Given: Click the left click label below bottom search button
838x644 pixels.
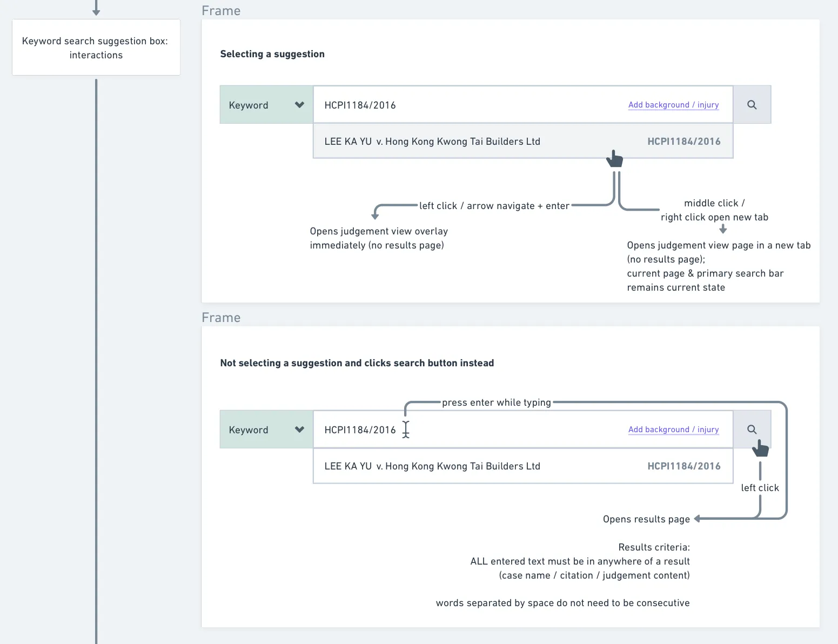Looking at the screenshot, I should tap(760, 488).
